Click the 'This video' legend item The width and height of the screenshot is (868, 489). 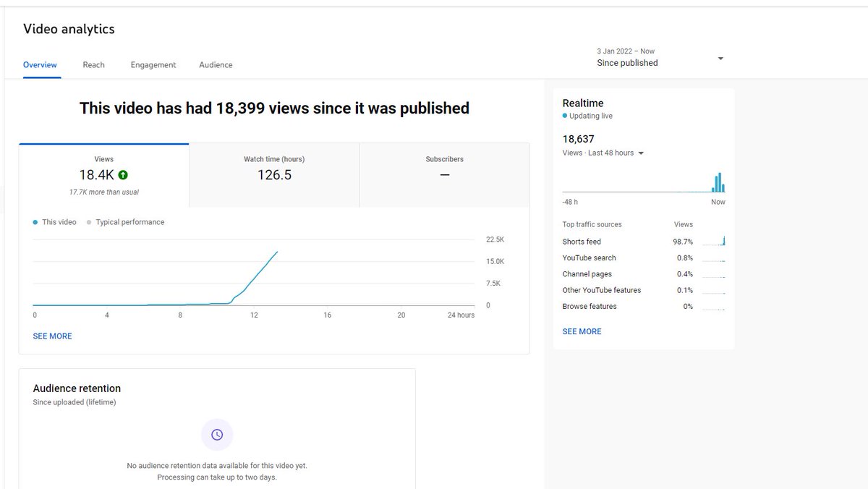click(x=55, y=222)
